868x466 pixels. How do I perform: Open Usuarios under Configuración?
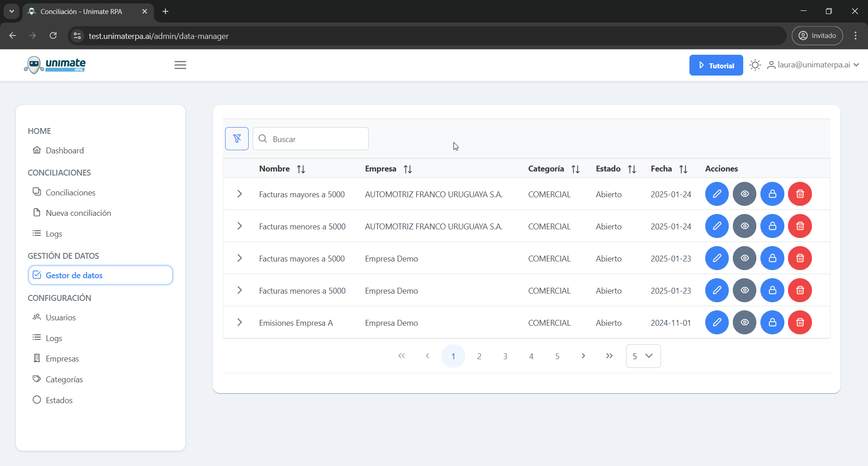54,318
